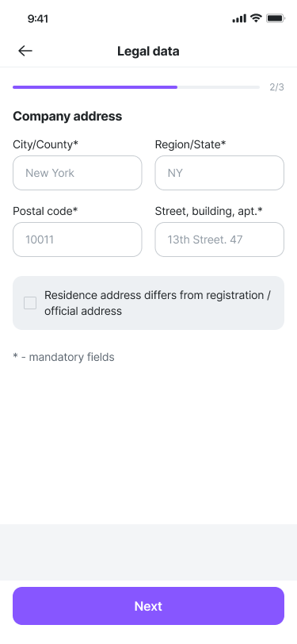
Task: Click the unfilled gray progress bar portion
Action: [x=219, y=87]
